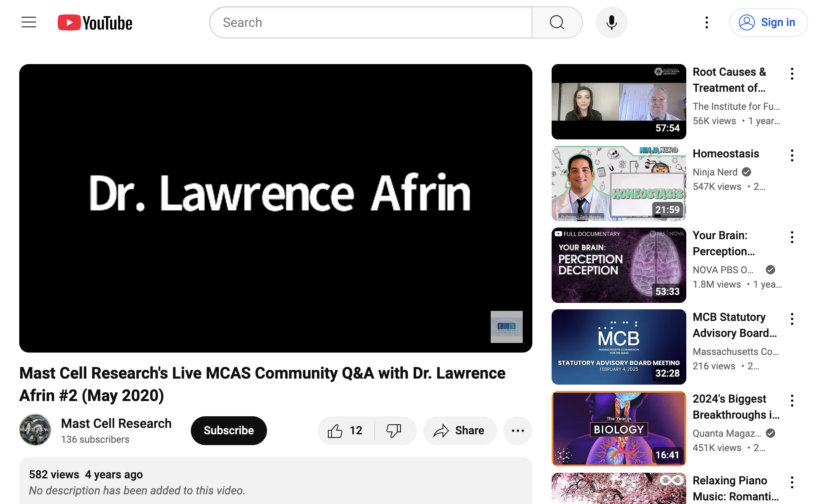This screenshot has width=821, height=504.
Task: Focus the Search input field
Action: [371, 22]
